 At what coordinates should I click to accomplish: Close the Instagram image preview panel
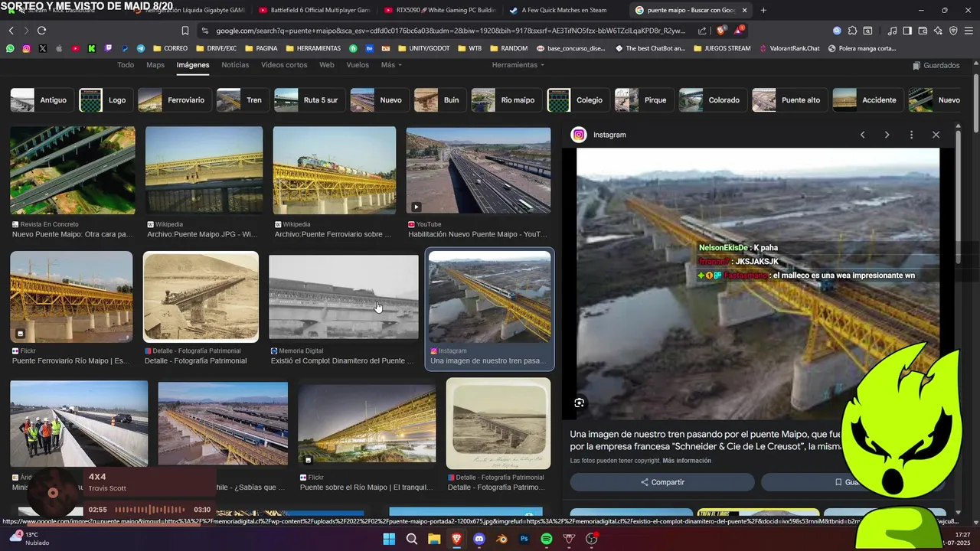coord(936,135)
